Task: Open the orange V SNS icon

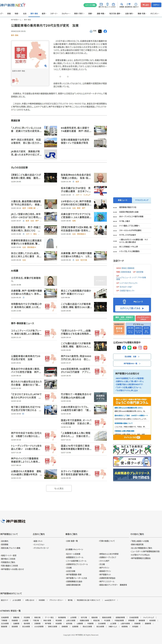Action: (x=145, y=348)
